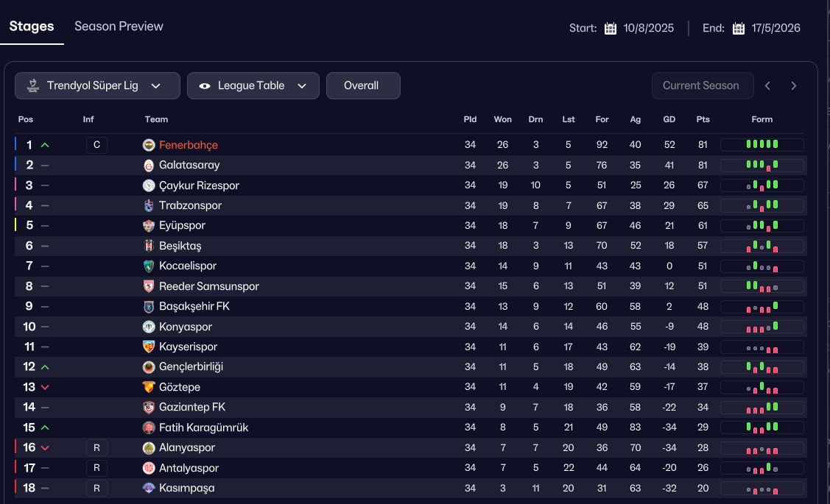
Task: Go to the next season arrow
Action: coord(794,85)
